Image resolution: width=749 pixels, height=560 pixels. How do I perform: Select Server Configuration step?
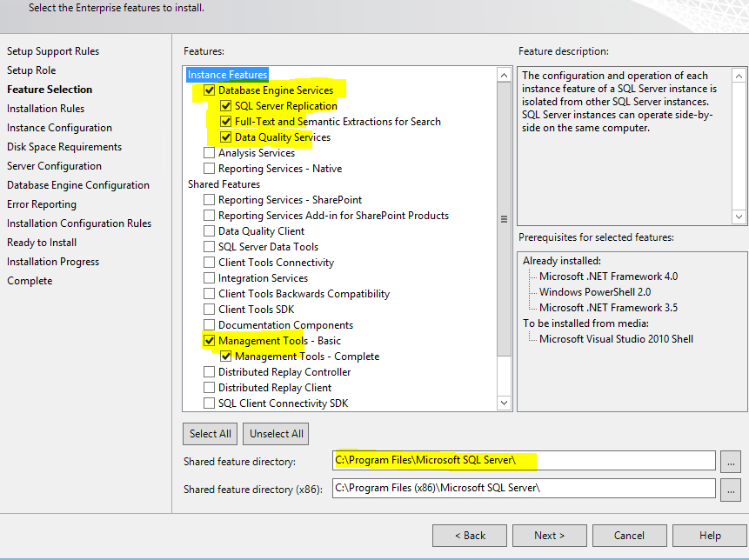pos(55,166)
